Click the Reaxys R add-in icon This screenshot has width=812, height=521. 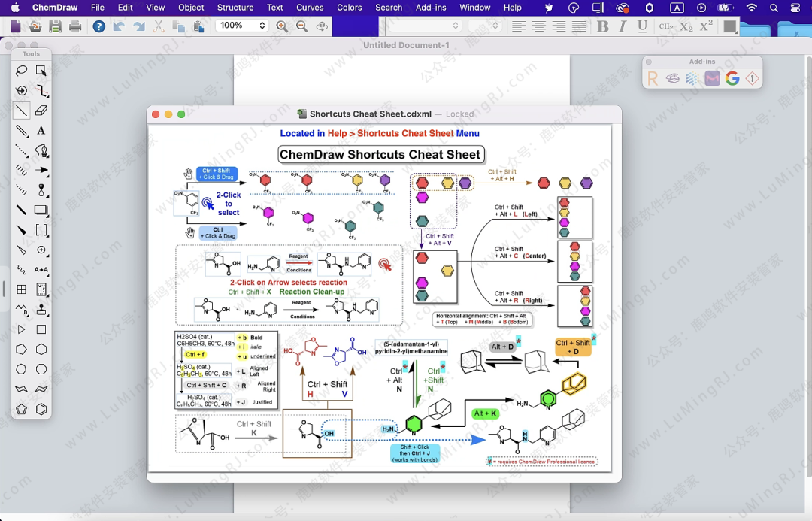pos(653,78)
